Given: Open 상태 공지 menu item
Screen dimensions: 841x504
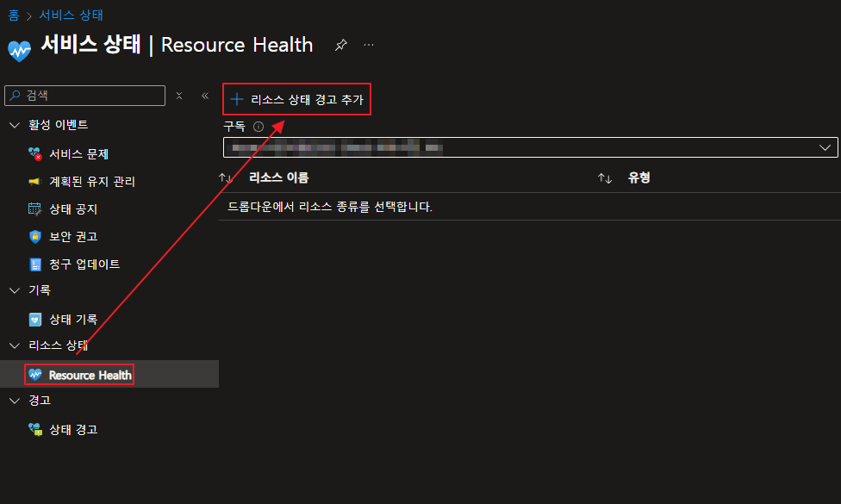Looking at the screenshot, I should (73, 209).
